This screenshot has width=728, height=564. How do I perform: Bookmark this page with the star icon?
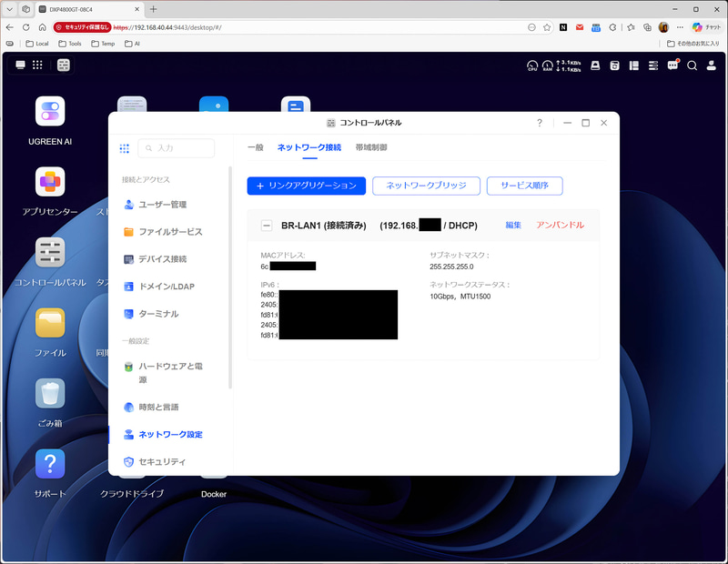click(x=547, y=27)
